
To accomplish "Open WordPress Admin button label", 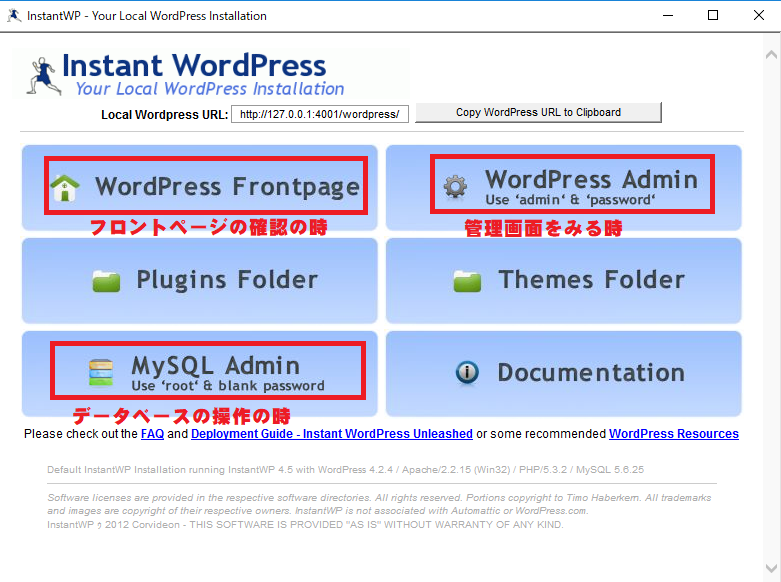I will (x=591, y=180).
